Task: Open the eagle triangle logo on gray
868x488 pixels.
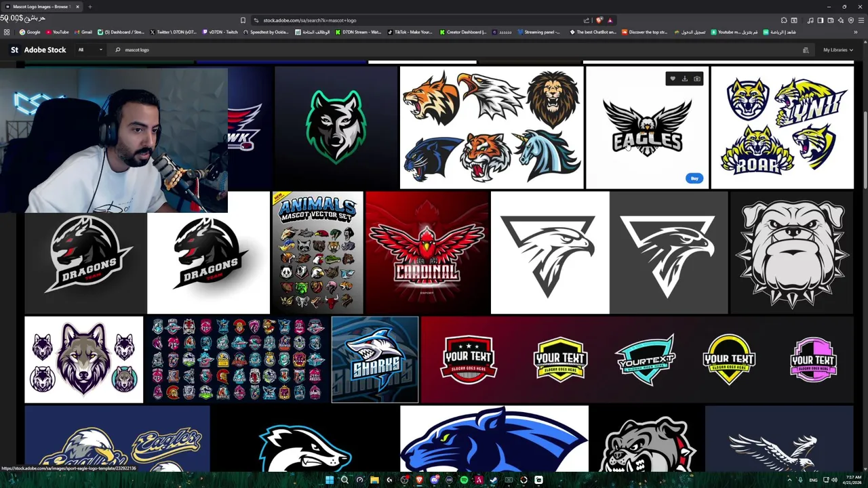Action: pyautogui.click(x=669, y=253)
